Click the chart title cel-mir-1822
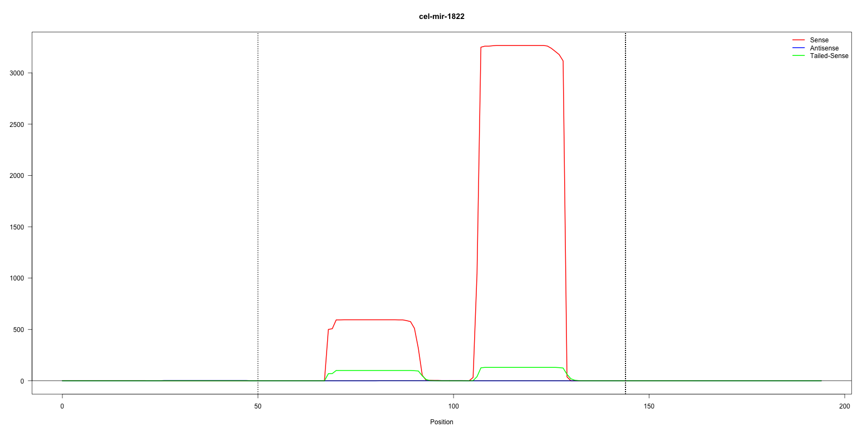 coord(442,16)
